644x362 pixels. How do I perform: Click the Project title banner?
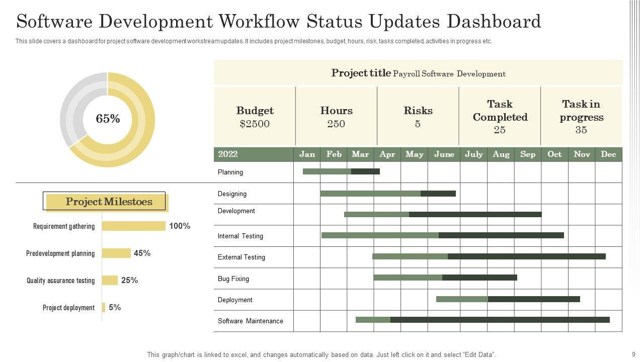tap(418, 73)
